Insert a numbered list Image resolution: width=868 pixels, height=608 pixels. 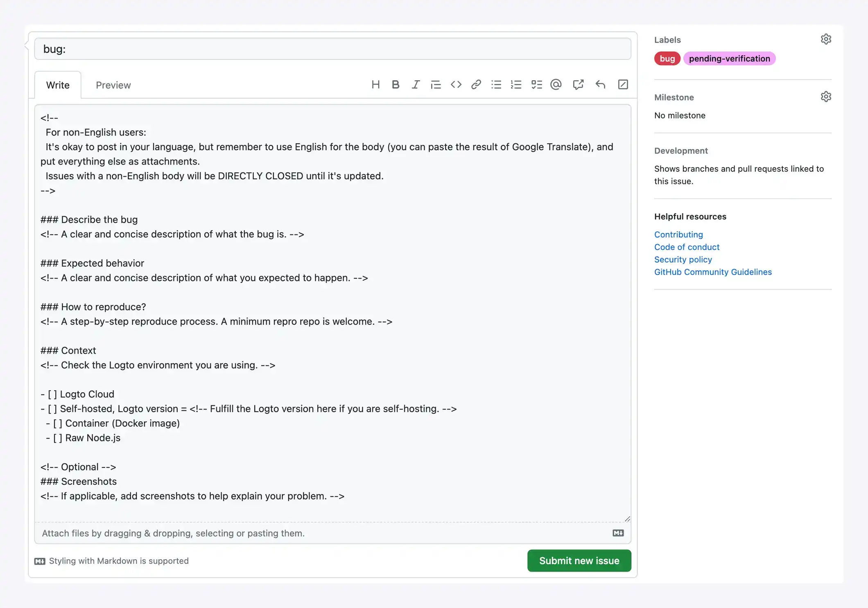(x=516, y=85)
